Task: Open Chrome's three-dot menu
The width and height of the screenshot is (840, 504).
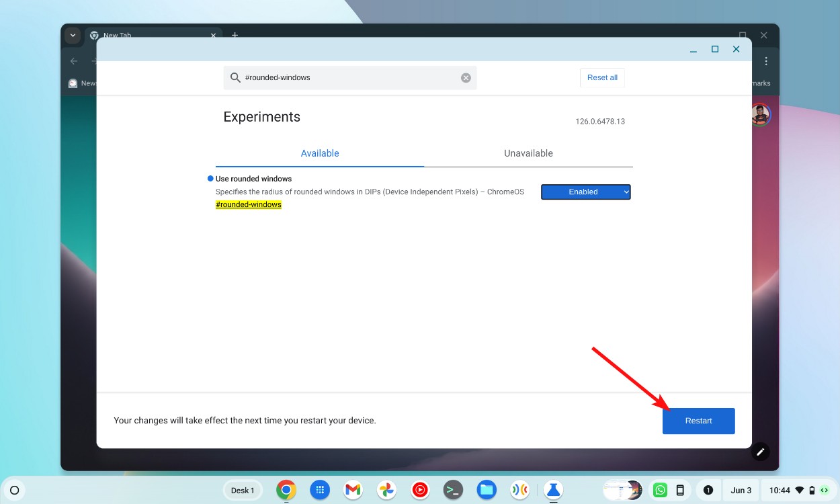Action: [766, 60]
